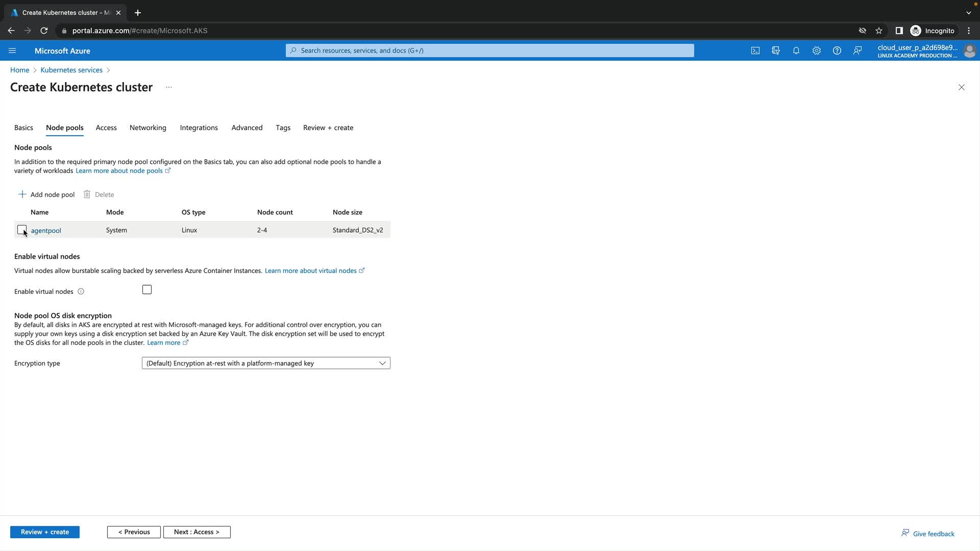Image resolution: width=980 pixels, height=551 pixels.
Task: Select the agentpool row checkbox
Action: 22,230
